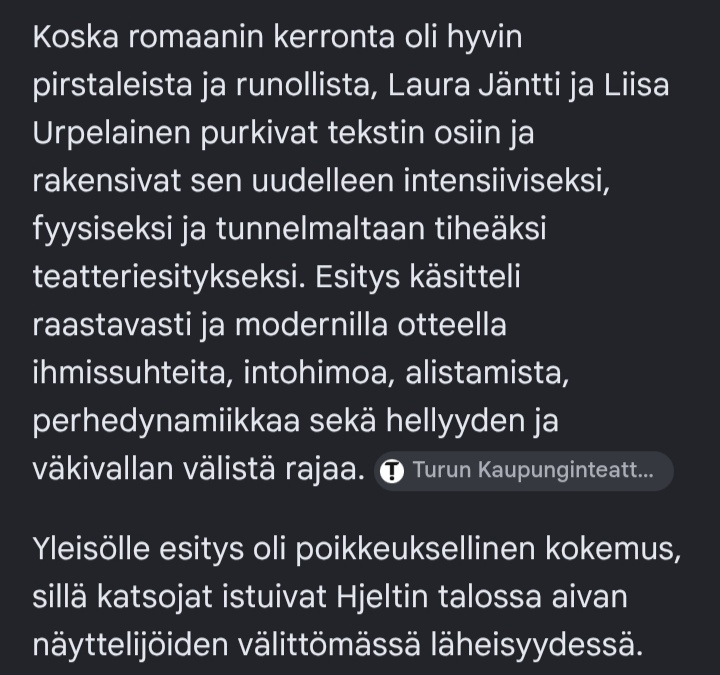Click the word tunnelmaltaan
This screenshot has height=675, width=720.
pos(321,229)
